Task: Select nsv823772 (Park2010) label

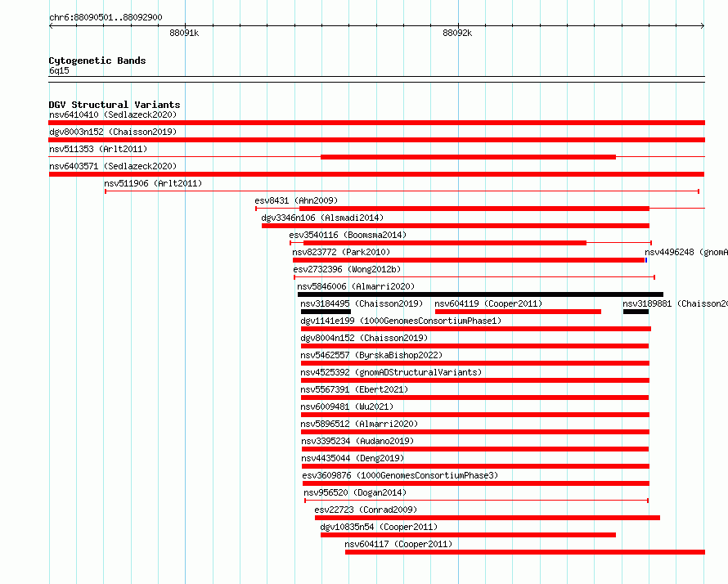Action: point(341,252)
